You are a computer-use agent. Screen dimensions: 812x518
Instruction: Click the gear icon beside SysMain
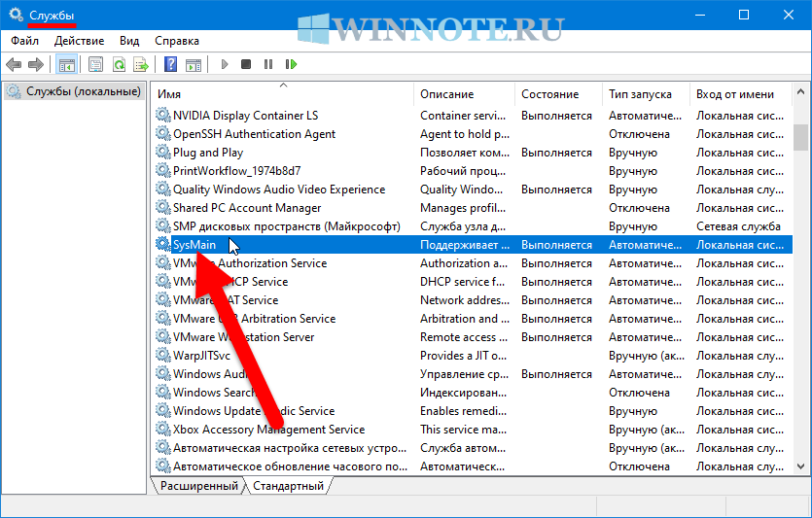pyautogui.click(x=163, y=244)
